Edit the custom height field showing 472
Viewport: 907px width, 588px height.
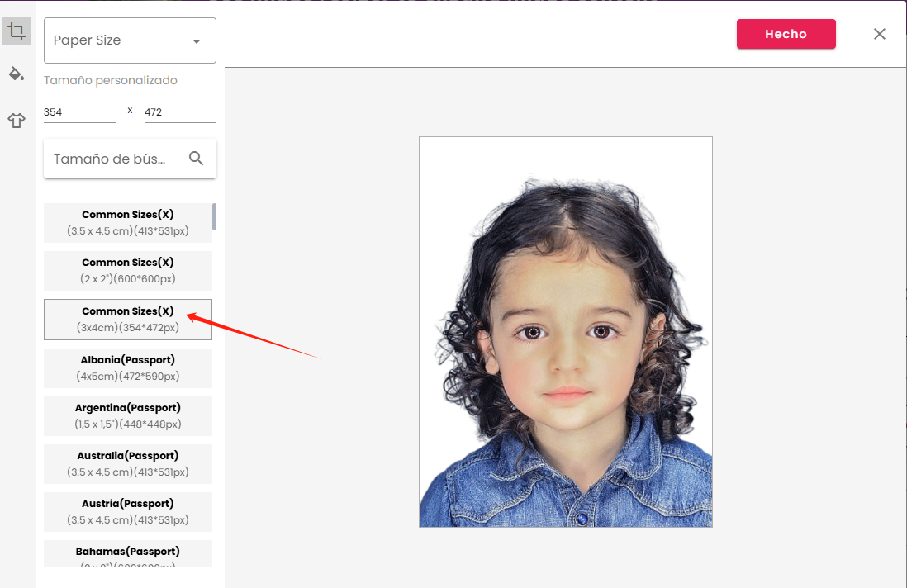point(180,112)
